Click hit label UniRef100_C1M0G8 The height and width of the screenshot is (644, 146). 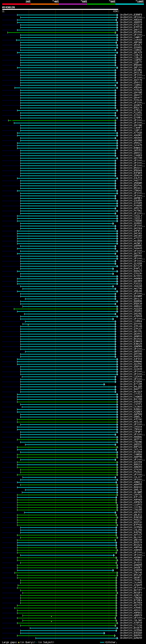(x=131, y=40)
